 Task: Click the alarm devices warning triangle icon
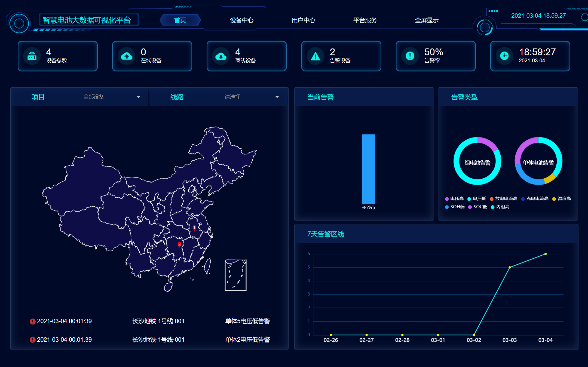[x=316, y=56]
